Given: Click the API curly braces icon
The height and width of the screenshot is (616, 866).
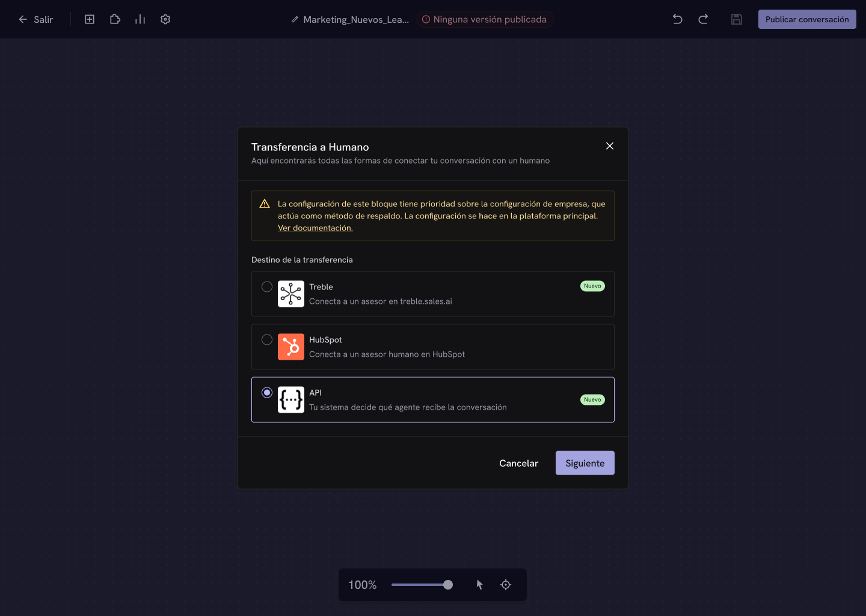Looking at the screenshot, I should [291, 400].
